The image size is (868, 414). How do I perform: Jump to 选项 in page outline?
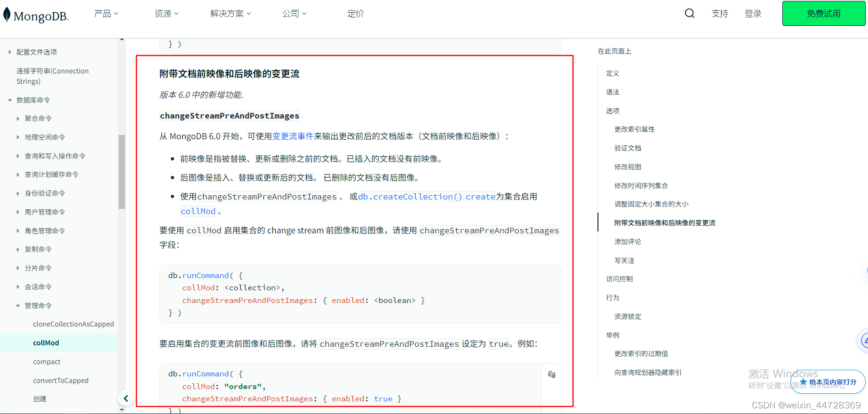click(x=613, y=111)
